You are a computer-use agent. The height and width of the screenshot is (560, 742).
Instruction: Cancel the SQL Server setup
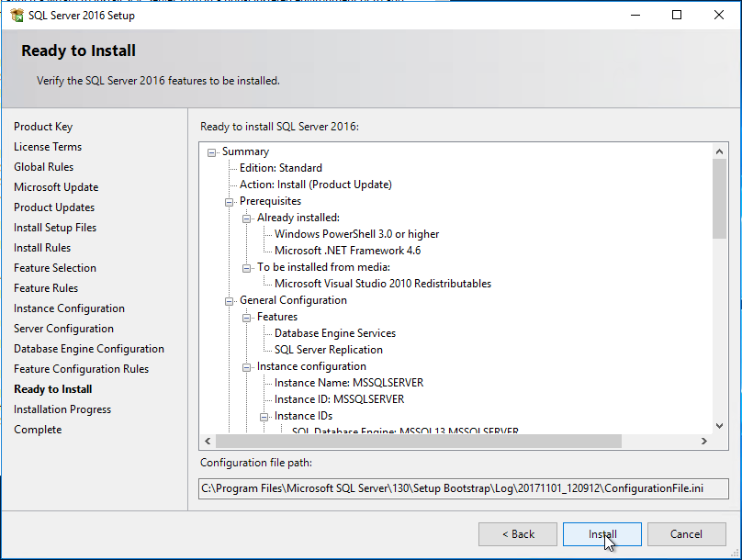tap(686, 534)
